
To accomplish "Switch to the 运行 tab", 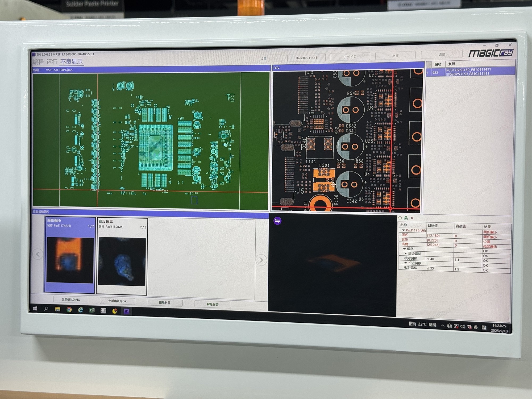I will (x=52, y=62).
